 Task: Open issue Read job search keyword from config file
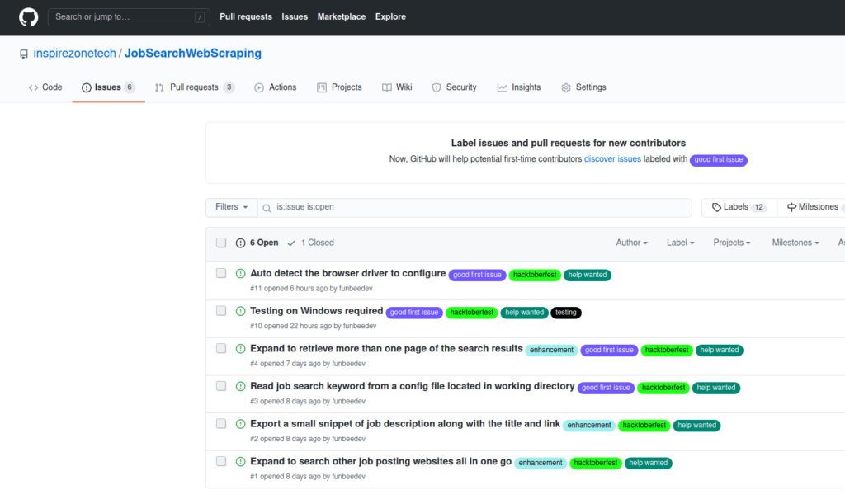tap(413, 387)
